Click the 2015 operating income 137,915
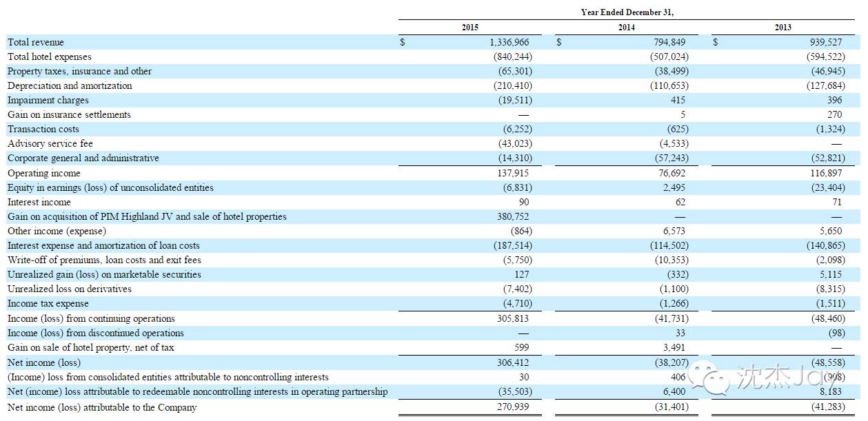868x421 pixels. tap(513, 173)
